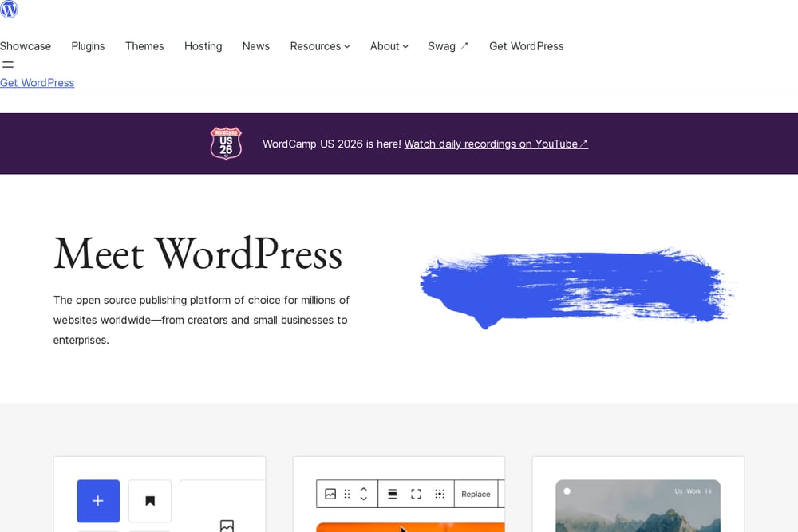Open the Swag external link
This screenshot has height=532, width=798.
coord(448,46)
